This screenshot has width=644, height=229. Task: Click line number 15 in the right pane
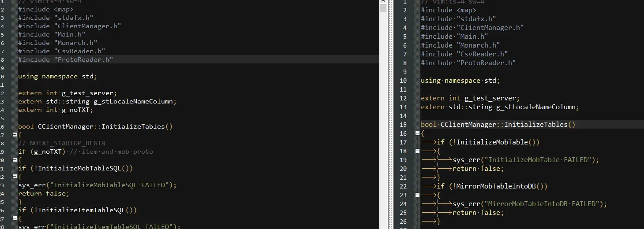click(403, 125)
